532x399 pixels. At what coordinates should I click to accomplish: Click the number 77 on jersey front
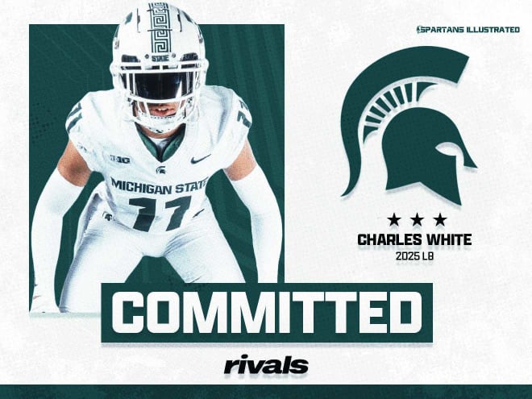pos(160,213)
